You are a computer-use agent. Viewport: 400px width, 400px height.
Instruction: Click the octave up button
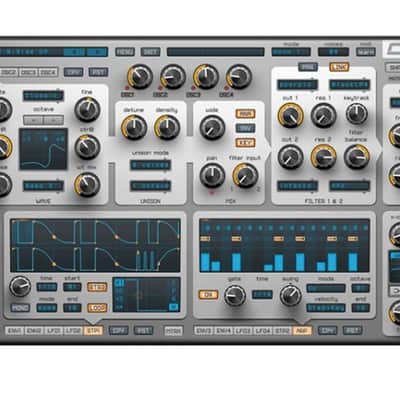point(53,120)
